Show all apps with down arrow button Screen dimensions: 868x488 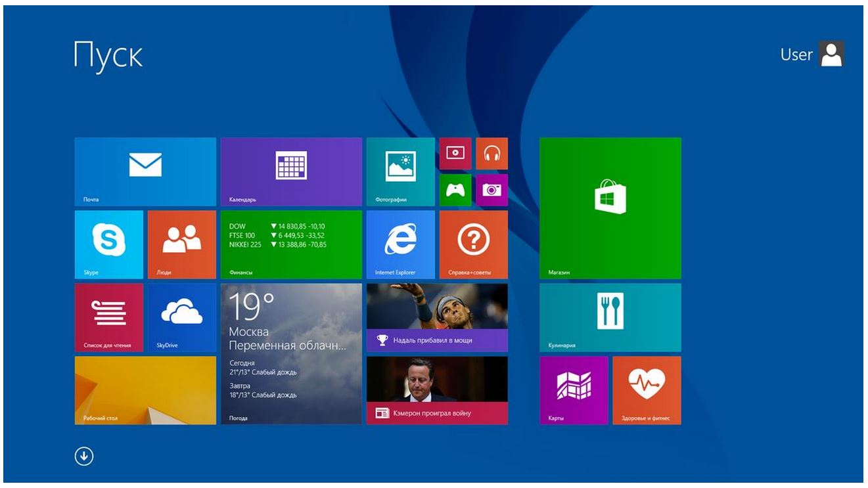pos(84,456)
